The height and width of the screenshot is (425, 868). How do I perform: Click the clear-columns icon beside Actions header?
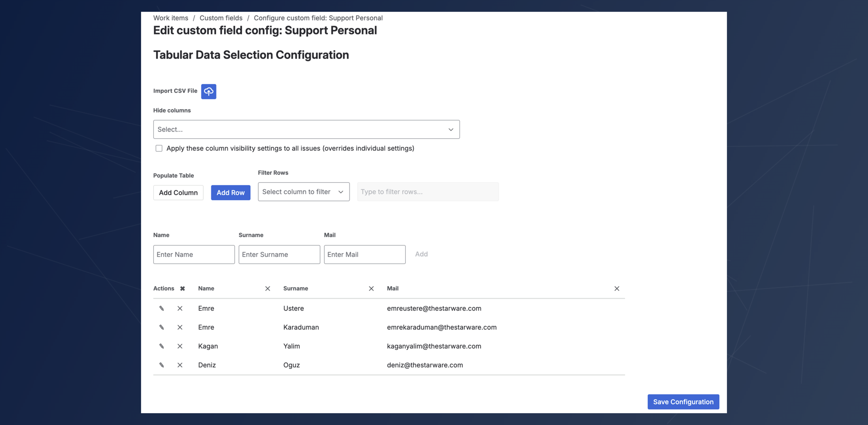click(x=182, y=288)
